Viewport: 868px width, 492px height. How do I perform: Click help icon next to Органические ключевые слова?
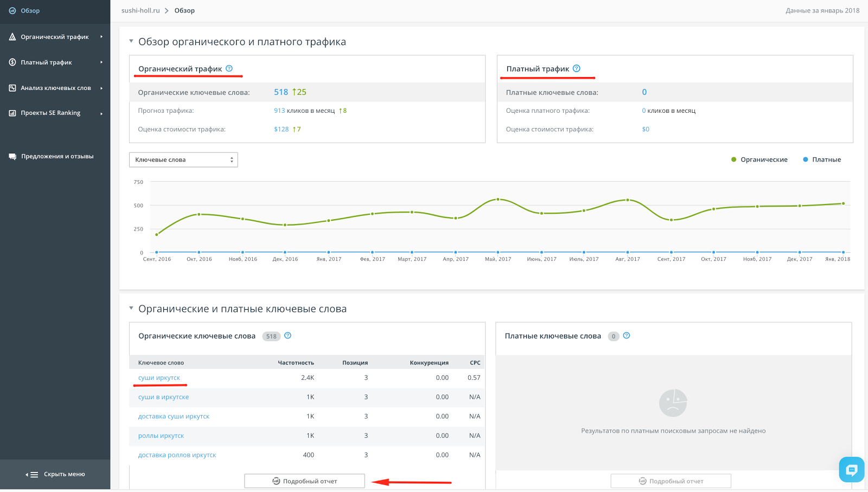288,336
